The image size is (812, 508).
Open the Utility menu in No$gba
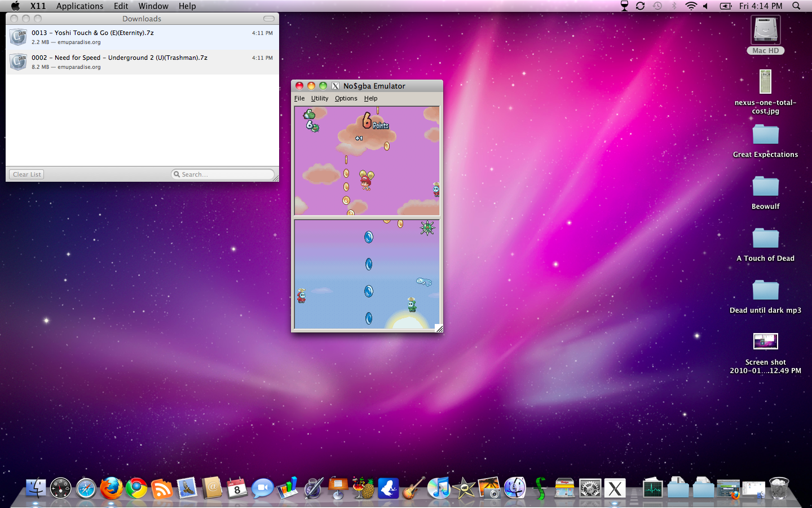(320, 98)
